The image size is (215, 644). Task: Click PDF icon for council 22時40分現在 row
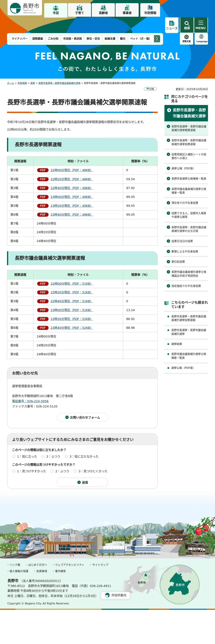[43, 301]
